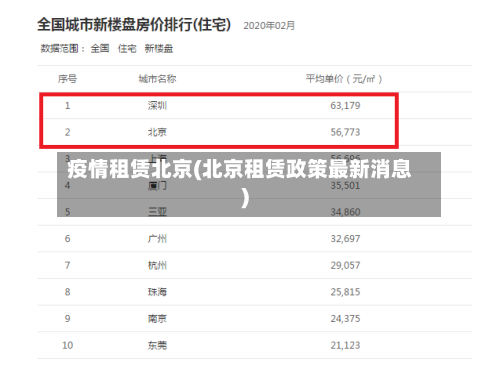Select city name 三亚 in row 5
The width and height of the screenshot is (500, 369).
click(157, 212)
